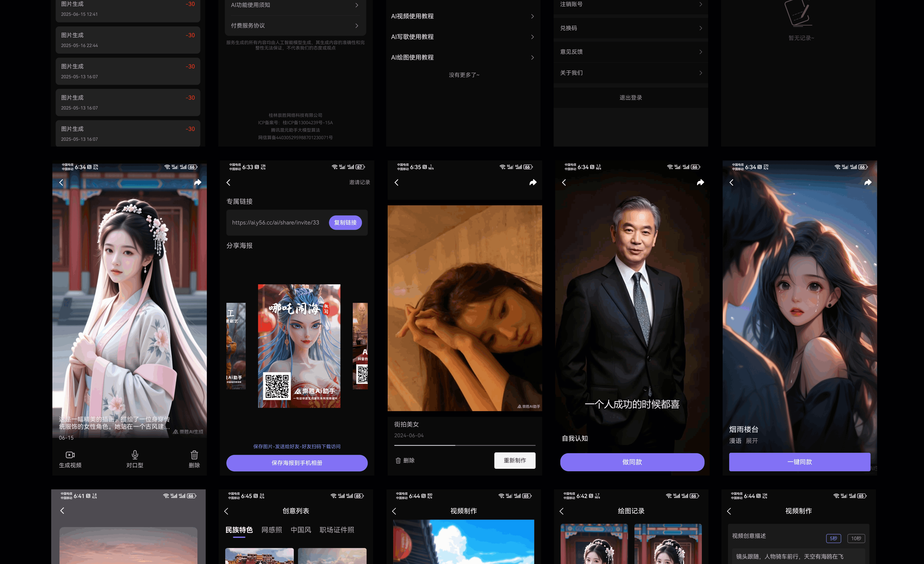Viewport: 924px width, 564px height.
Task: Tap back arrow on 专属链接 invite screen
Action: click(228, 183)
